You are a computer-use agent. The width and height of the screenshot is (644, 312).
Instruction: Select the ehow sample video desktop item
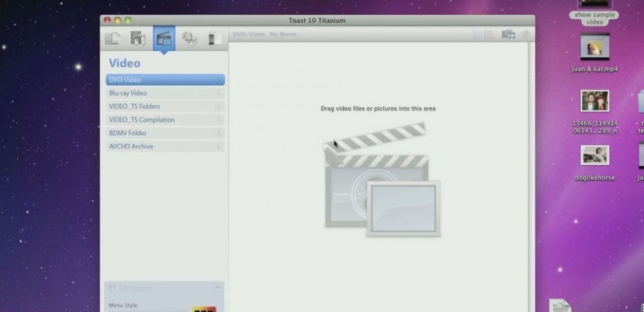[x=595, y=13]
